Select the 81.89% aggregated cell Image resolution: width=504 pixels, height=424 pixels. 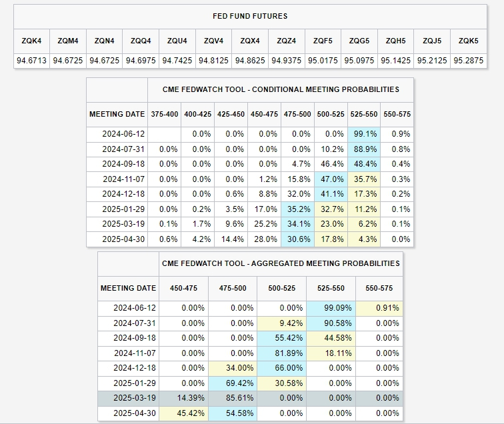pos(281,353)
